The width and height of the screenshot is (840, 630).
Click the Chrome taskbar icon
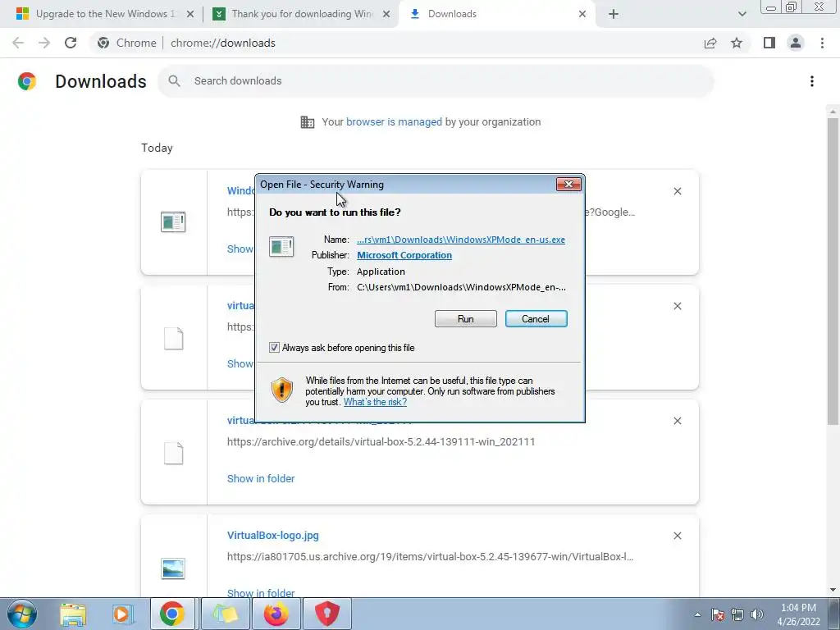click(x=172, y=614)
